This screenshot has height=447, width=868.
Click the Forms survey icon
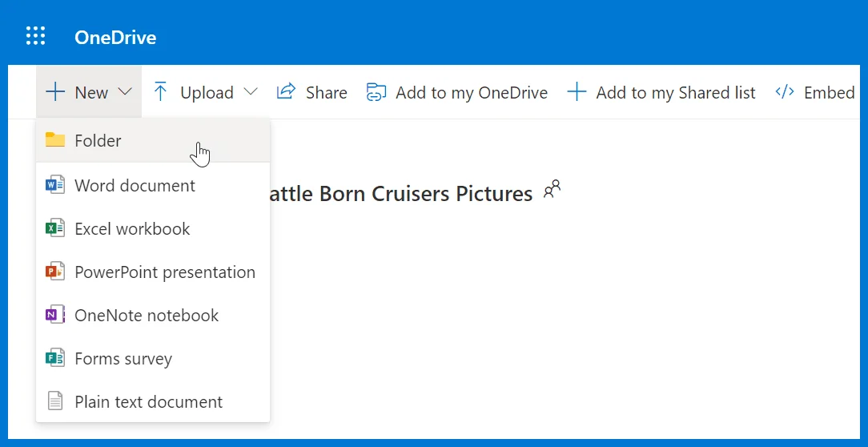pyautogui.click(x=54, y=358)
